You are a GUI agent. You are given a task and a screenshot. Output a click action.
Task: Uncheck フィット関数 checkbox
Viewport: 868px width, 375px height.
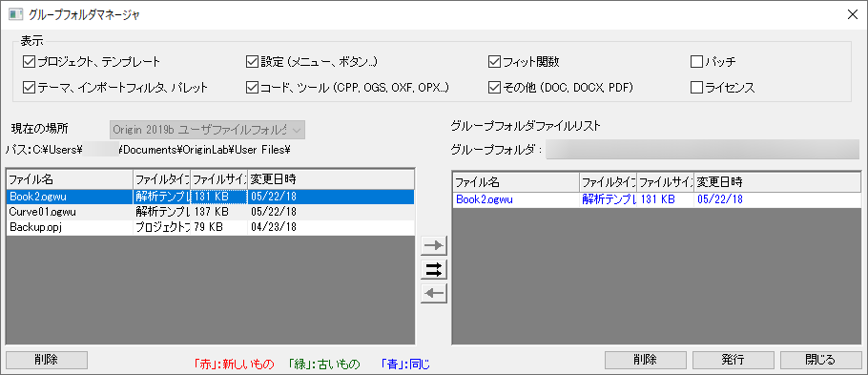pos(495,61)
